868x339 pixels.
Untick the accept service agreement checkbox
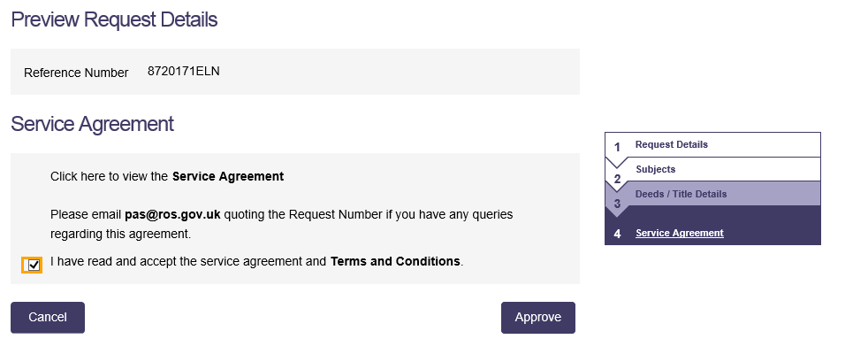(x=34, y=266)
